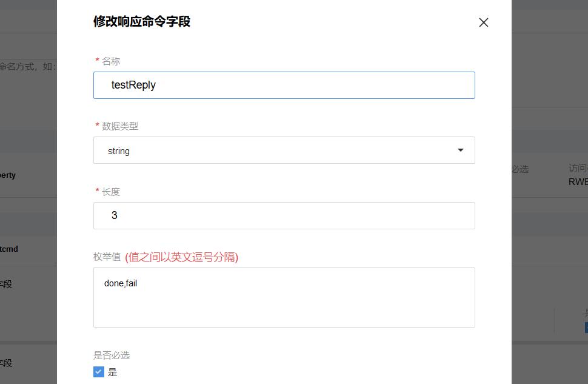Close the 修改响应命令字段 dialog

click(483, 22)
